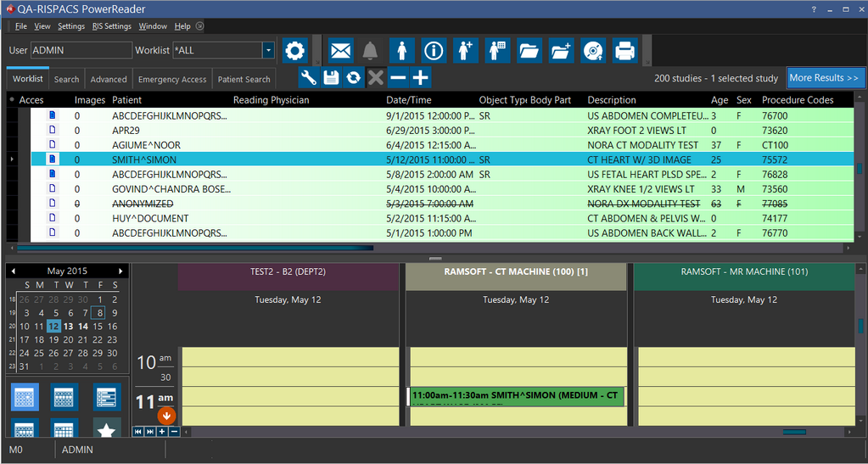Click the worklist horizontal scrollbar

[195, 248]
